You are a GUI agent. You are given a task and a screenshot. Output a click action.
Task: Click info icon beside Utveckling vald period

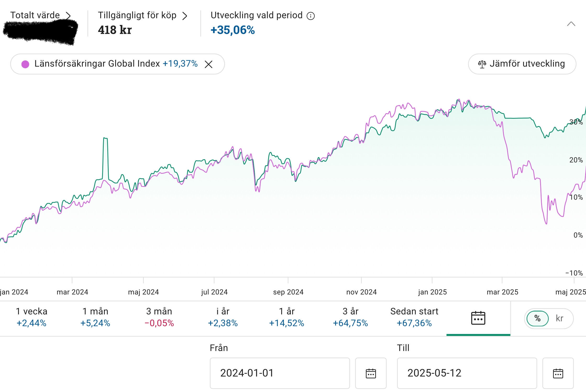point(311,16)
